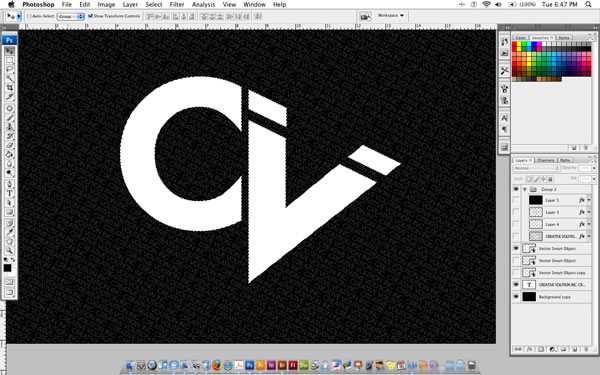Open the Workspace dropdown
Image resolution: width=600 pixels, height=375 pixels.
391,16
